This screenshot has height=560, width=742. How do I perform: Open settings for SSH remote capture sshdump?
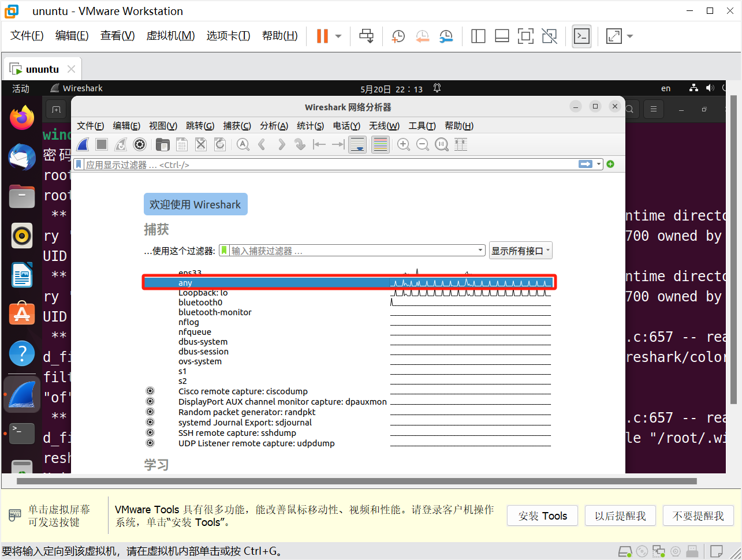click(x=150, y=432)
